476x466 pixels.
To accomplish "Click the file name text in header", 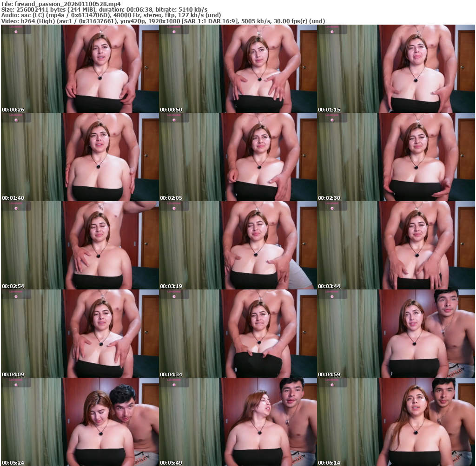I will pos(60,3).
